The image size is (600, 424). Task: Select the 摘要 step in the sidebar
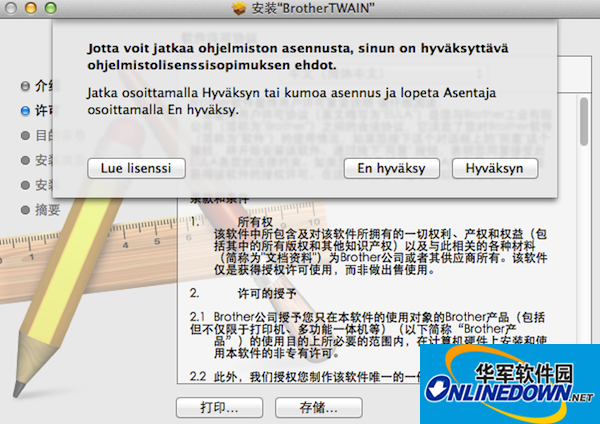(48, 210)
